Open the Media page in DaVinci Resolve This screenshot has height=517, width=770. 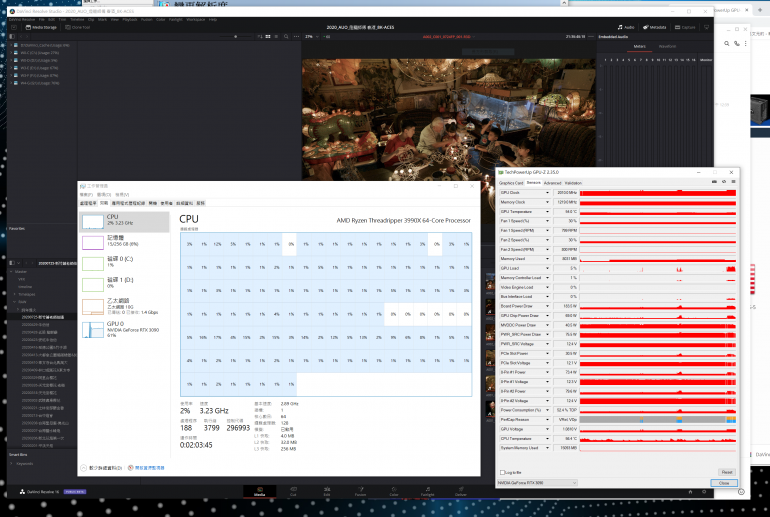260,491
